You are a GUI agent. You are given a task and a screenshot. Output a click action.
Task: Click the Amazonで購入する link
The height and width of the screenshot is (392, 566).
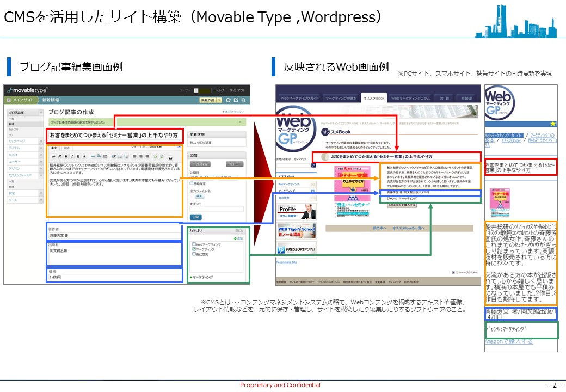point(402,206)
